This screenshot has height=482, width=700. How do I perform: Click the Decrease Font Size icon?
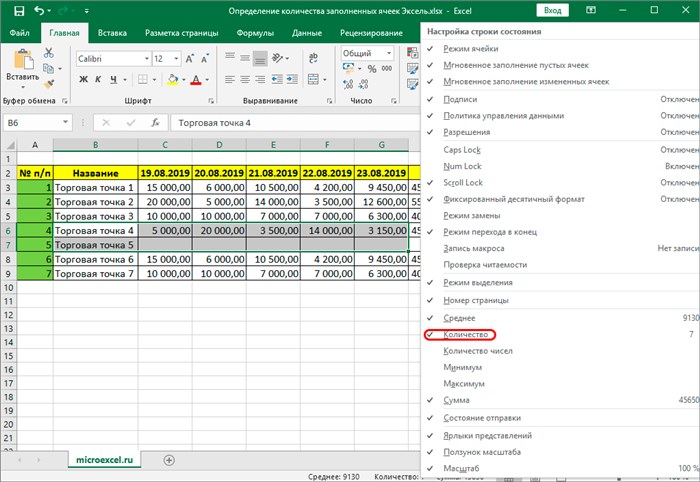tap(205, 59)
